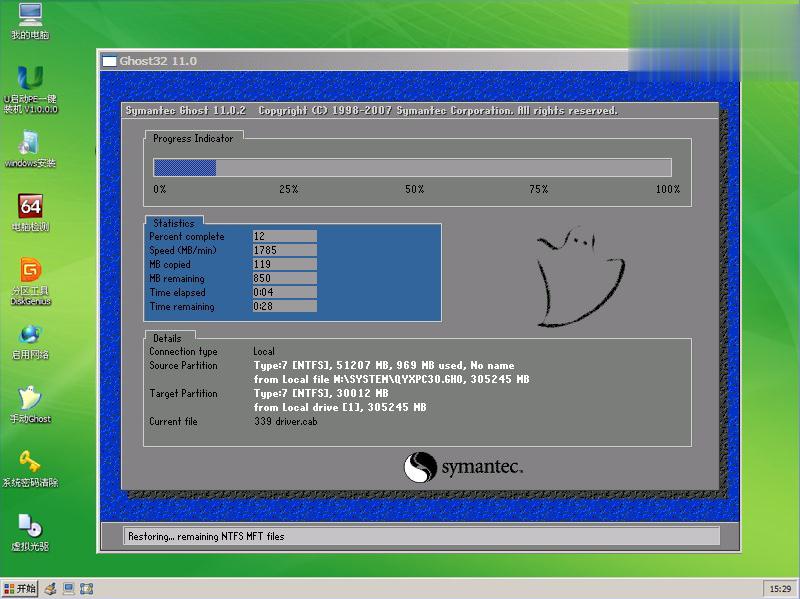Click the 'Connection type' label
The width and height of the screenshot is (800, 599).
click(183, 352)
